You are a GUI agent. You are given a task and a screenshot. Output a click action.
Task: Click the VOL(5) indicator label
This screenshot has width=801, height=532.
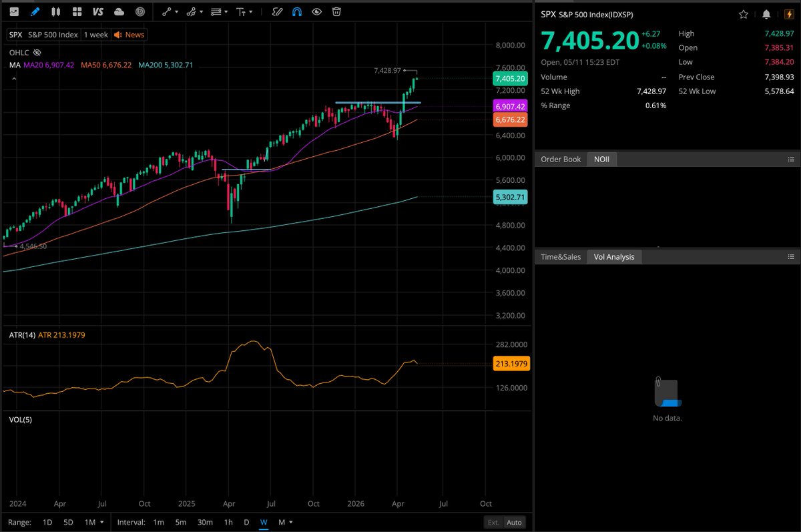click(20, 419)
